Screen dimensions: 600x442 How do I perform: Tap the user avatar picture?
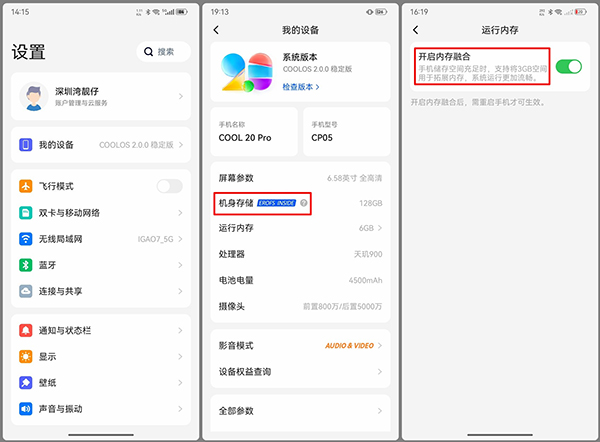click(34, 96)
